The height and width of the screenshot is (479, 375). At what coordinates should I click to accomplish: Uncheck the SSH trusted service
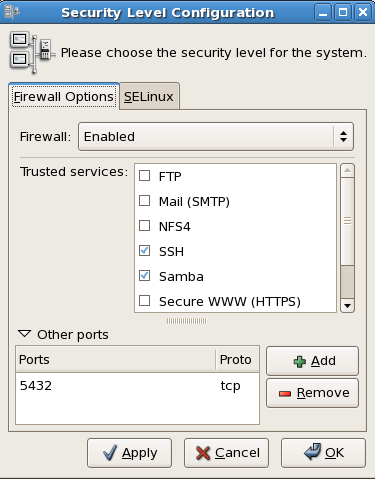coord(144,251)
